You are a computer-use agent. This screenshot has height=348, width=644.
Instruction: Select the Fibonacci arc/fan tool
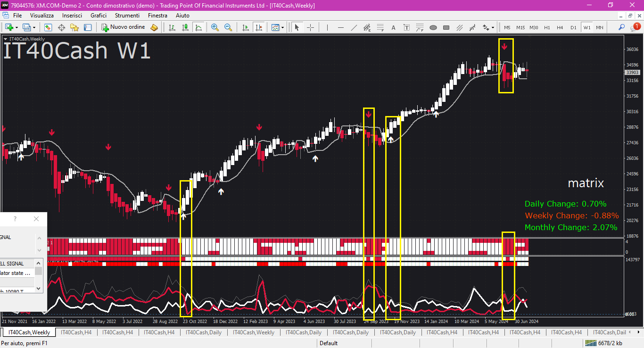pyautogui.click(x=420, y=27)
